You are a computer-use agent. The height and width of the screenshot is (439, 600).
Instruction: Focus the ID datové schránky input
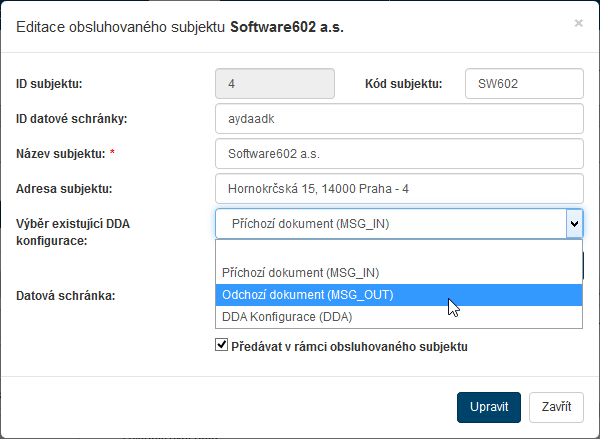(398, 120)
